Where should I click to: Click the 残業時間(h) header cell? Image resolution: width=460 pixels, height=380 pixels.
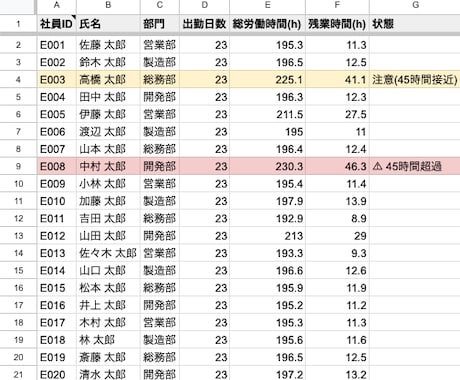(x=337, y=24)
